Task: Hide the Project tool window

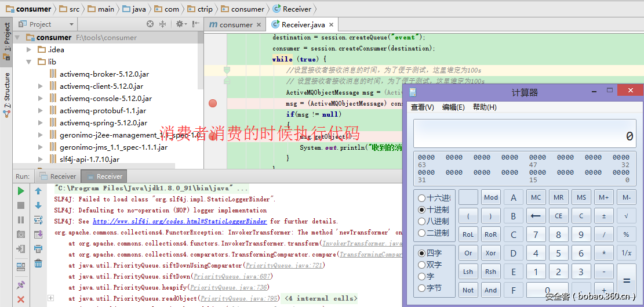Action: [x=196, y=24]
